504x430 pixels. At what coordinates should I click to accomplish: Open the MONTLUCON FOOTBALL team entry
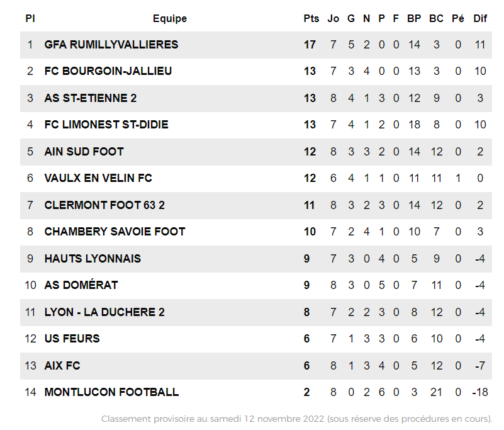[111, 392]
